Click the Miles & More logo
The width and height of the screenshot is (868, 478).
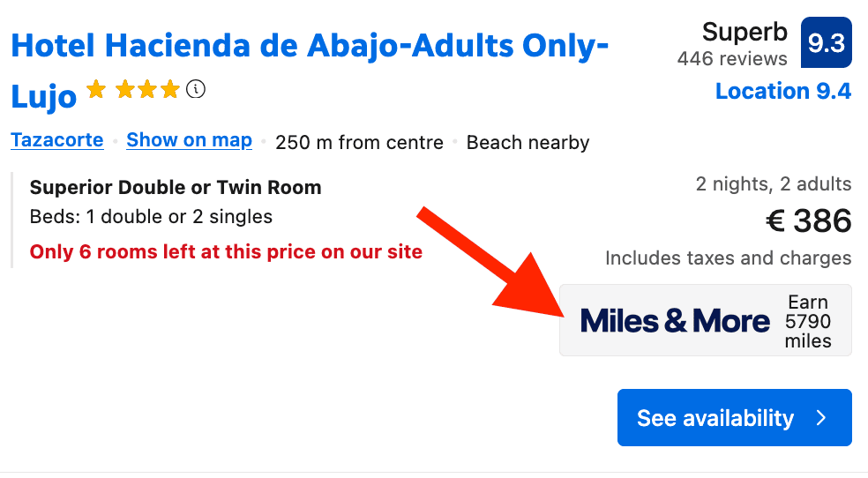[x=675, y=320]
